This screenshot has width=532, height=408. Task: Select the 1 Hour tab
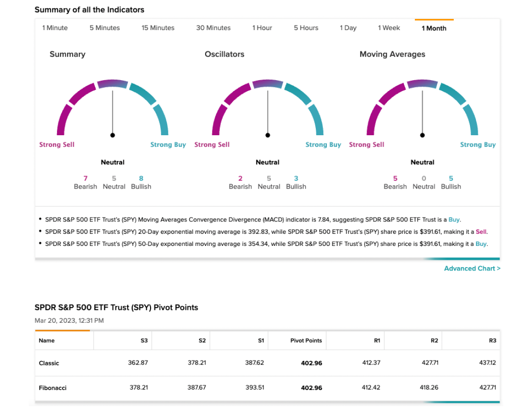point(262,28)
